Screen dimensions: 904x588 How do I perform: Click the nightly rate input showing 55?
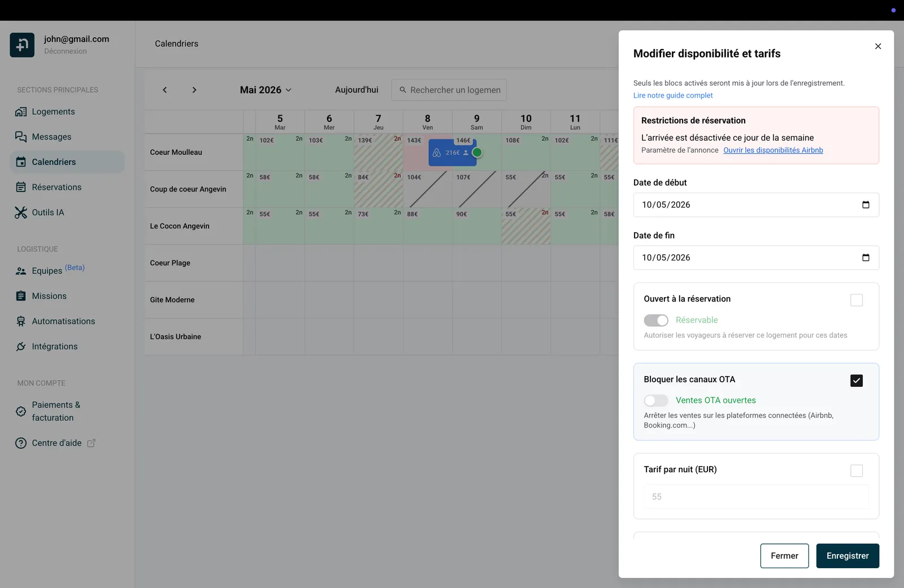click(x=756, y=497)
